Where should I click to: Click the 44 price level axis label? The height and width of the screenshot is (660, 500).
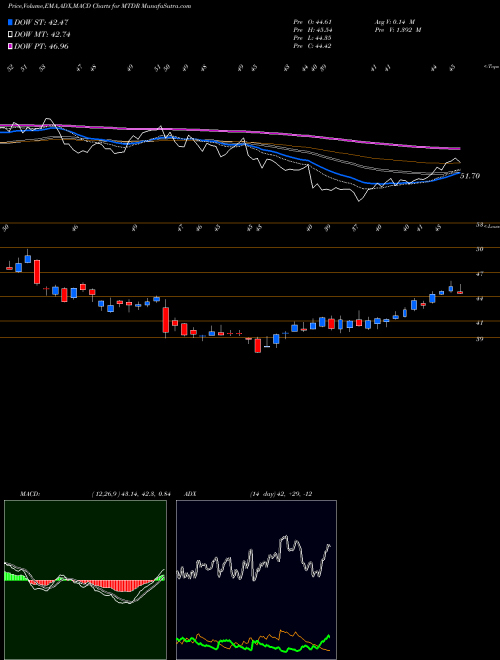[479, 298]
